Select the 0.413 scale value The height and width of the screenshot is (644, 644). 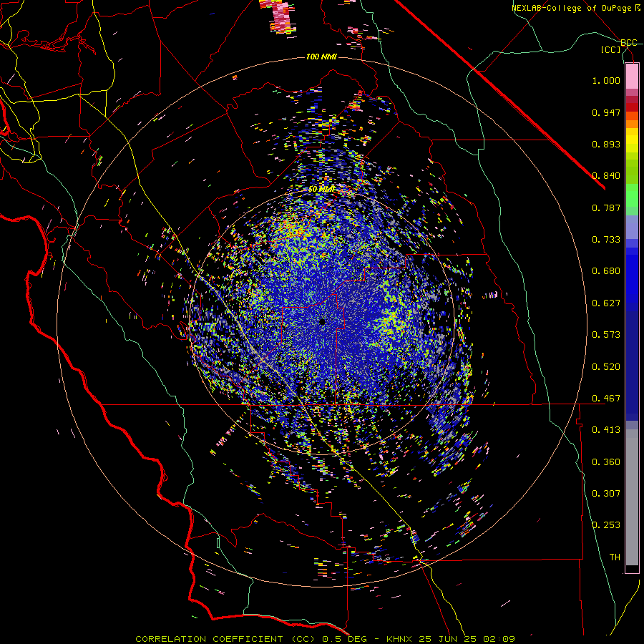[606, 430]
